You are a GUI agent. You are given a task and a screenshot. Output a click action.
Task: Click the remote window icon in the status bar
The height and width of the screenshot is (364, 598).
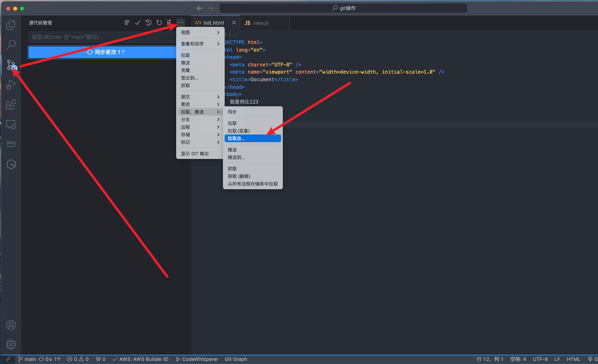pyautogui.click(x=8, y=359)
